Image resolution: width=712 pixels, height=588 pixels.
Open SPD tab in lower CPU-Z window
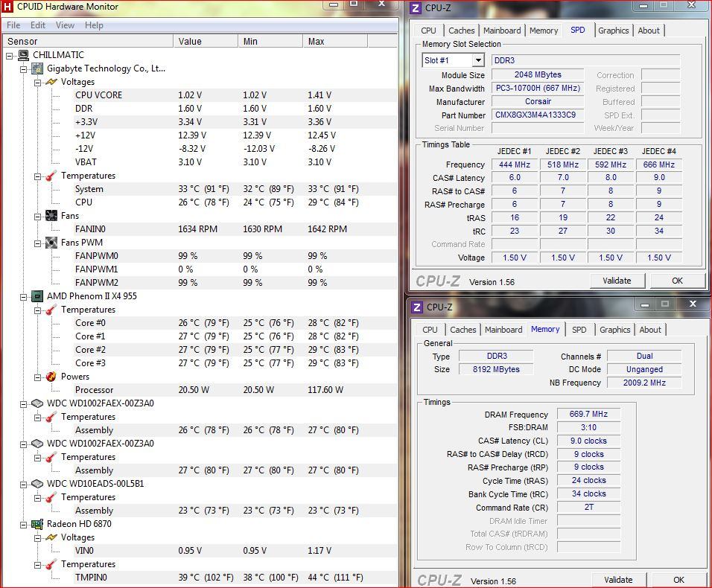point(579,330)
